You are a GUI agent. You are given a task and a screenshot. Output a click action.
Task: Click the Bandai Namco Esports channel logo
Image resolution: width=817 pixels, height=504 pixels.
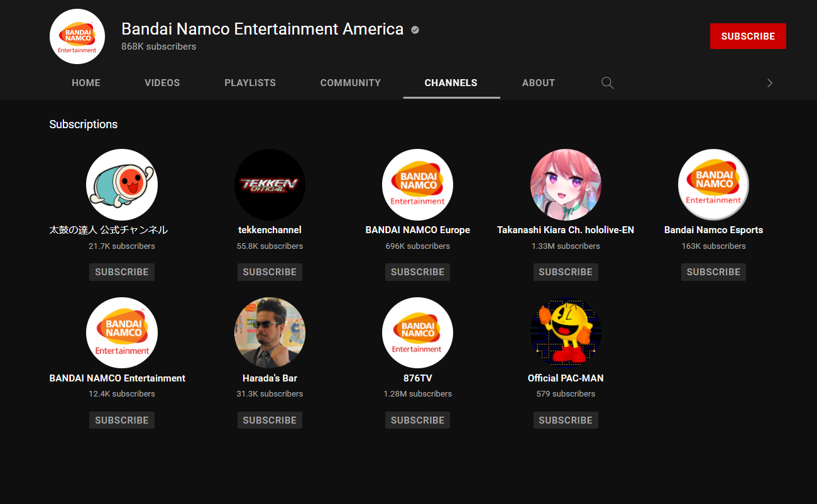point(713,185)
